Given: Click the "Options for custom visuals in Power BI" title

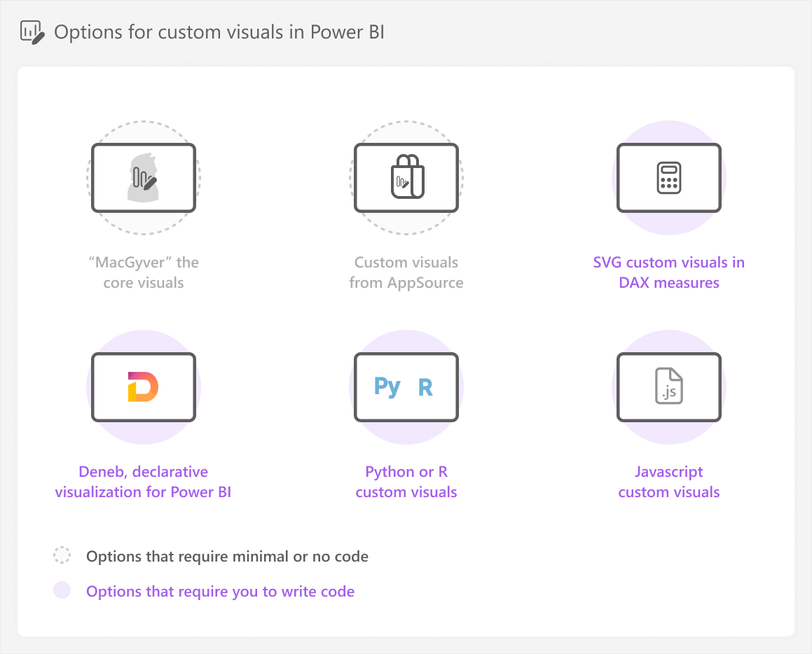Looking at the screenshot, I should click(x=219, y=32).
